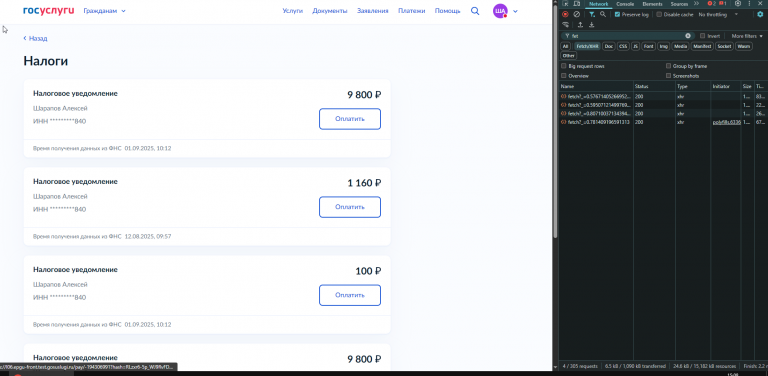Open Услуги menu item
Viewport: 768px width, 376px height.
(292, 11)
